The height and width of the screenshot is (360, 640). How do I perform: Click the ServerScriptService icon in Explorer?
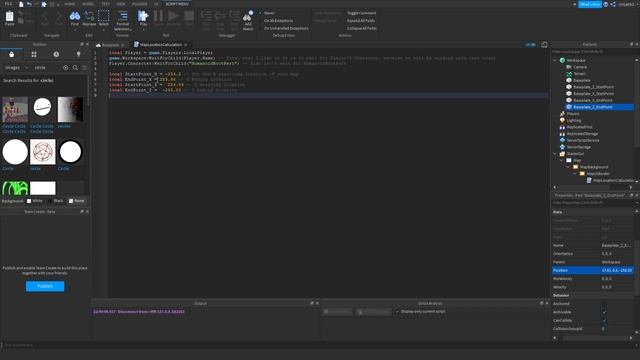pos(562,140)
